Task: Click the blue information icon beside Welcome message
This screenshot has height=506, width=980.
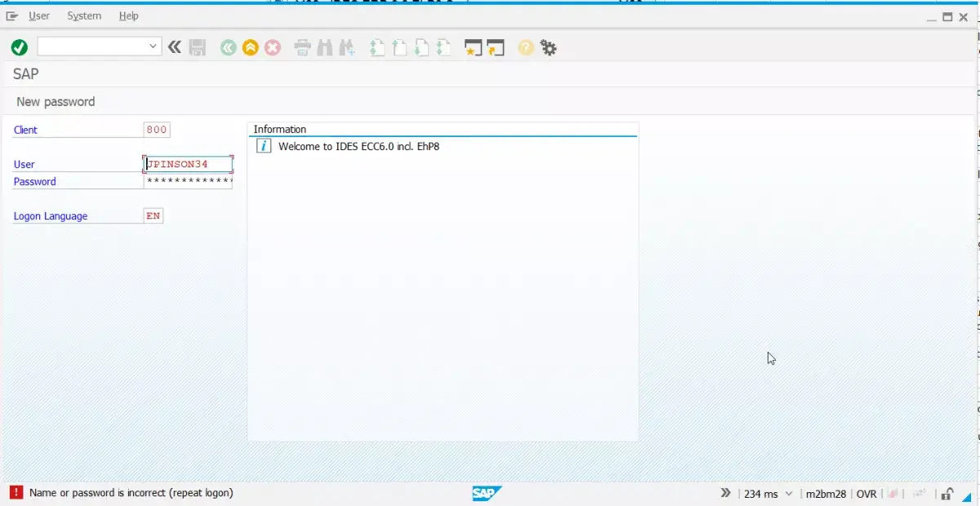Action: tap(264, 146)
